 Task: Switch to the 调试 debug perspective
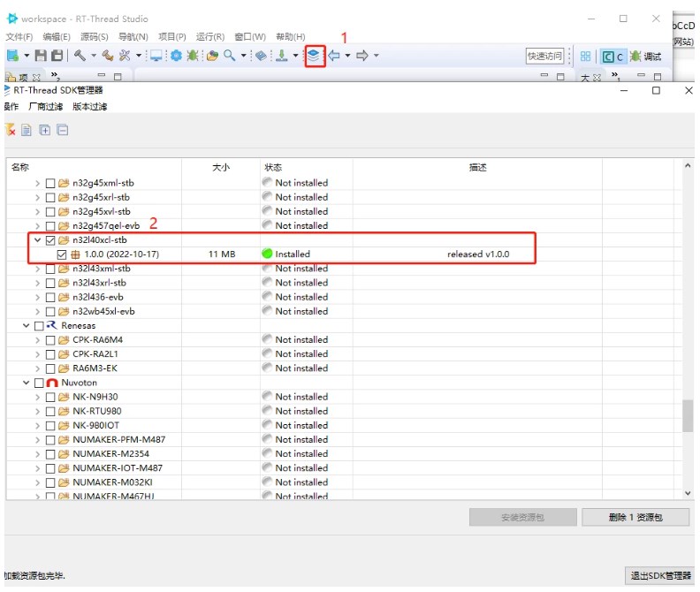pos(645,57)
